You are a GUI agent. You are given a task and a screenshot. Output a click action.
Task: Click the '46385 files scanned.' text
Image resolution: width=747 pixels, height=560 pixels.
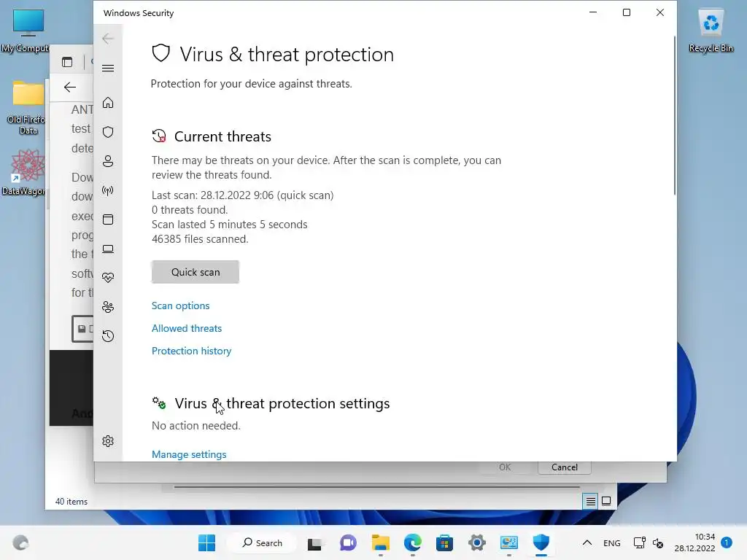click(200, 239)
